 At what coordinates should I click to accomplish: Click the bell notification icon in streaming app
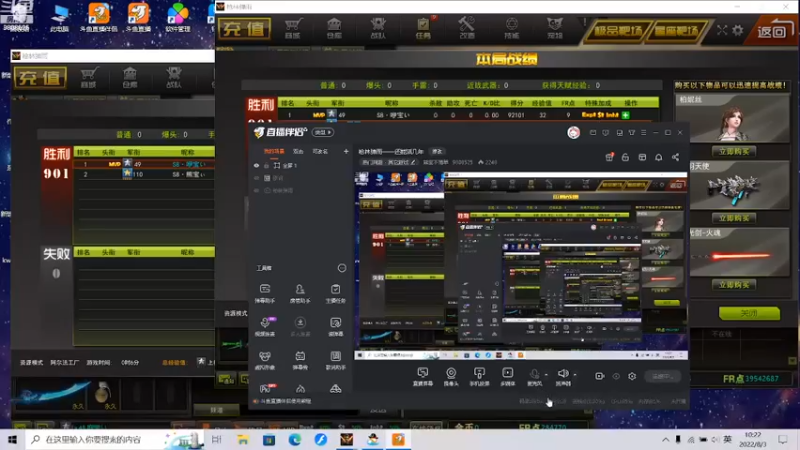(x=659, y=157)
